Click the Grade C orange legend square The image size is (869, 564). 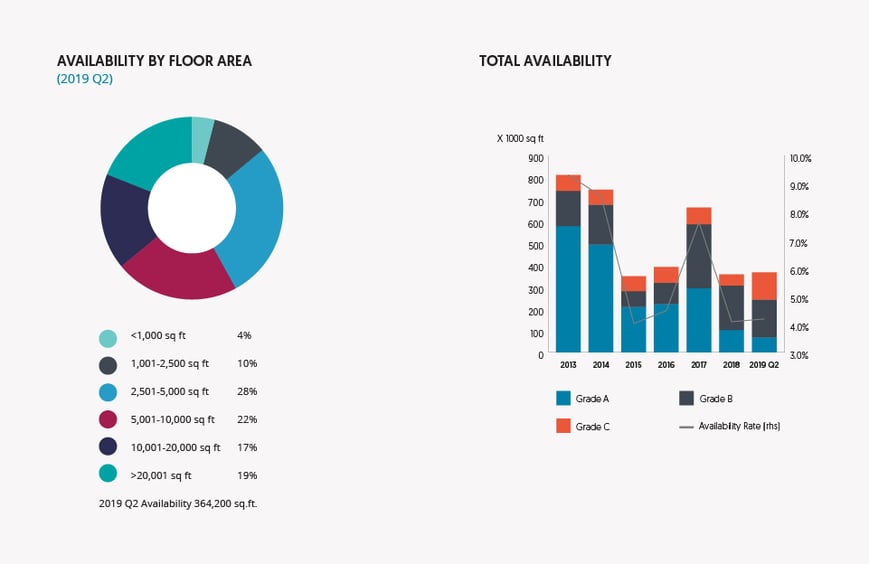564,426
